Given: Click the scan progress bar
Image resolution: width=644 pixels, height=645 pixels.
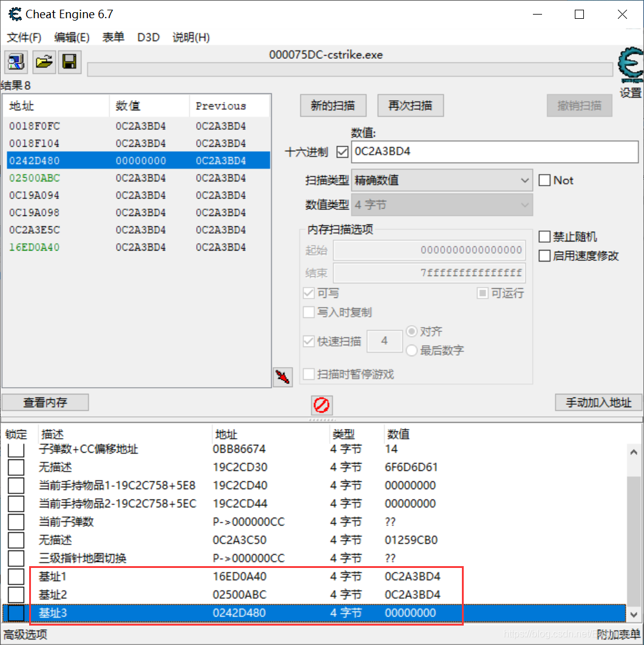Looking at the screenshot, I should [350, 70].
